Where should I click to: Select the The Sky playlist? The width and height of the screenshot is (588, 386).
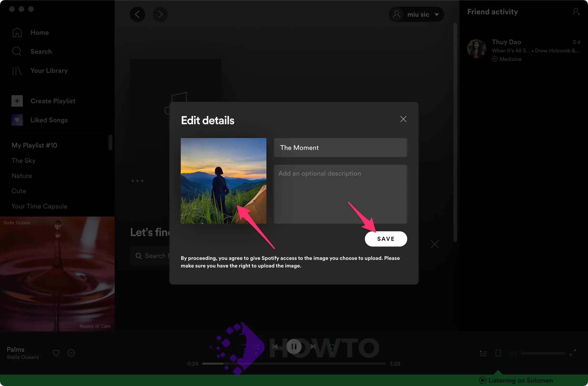point(24,160)
